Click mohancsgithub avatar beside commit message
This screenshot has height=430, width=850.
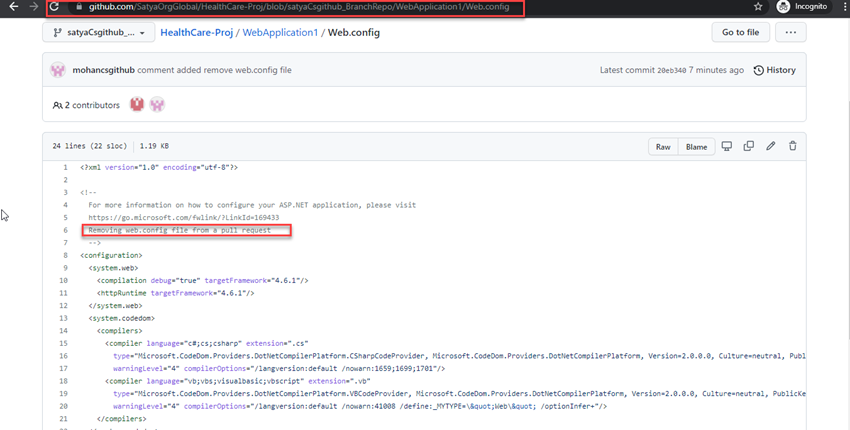[58, 70]
